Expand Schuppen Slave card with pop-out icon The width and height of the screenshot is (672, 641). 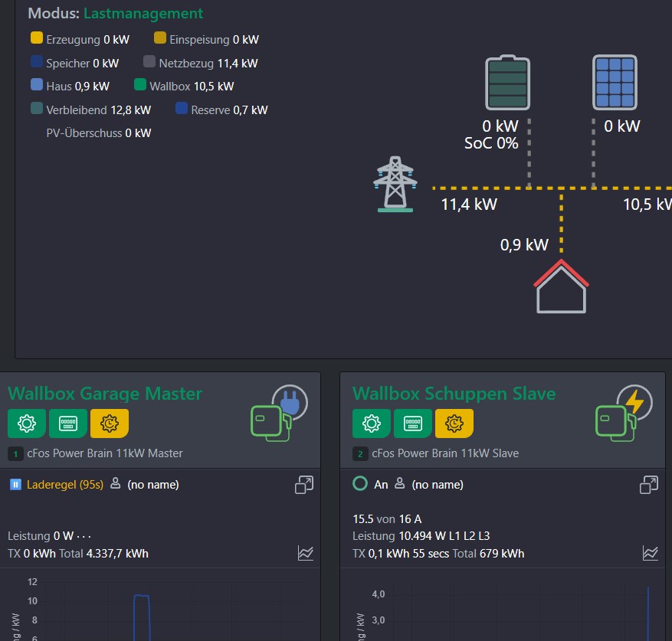point(649,485)
